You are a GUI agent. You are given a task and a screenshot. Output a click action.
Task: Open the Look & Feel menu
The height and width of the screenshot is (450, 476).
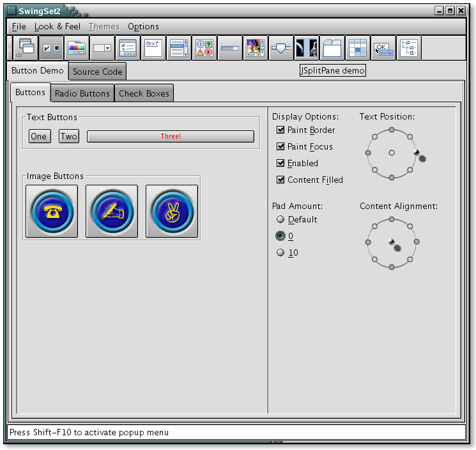[x=58, y=27]
